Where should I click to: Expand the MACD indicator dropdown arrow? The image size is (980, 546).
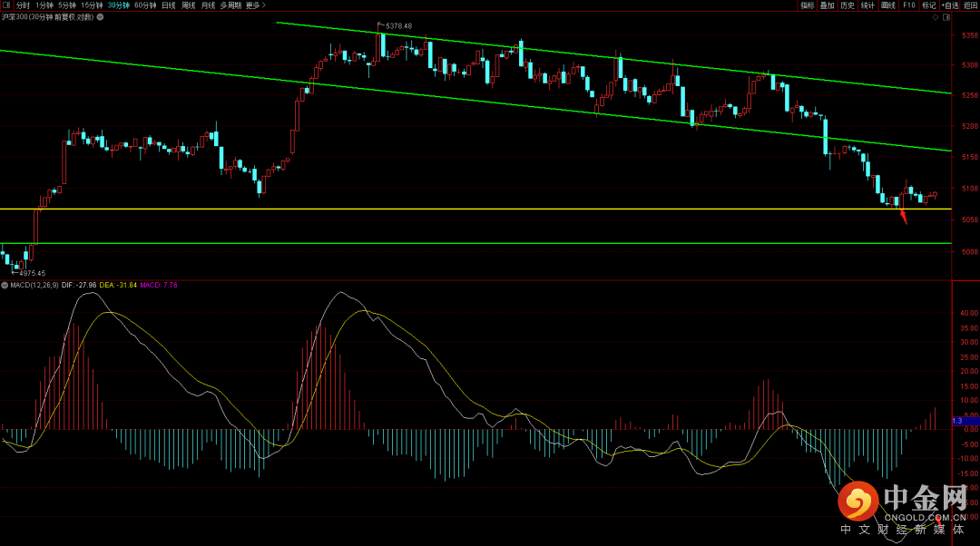tap(5, 285)
